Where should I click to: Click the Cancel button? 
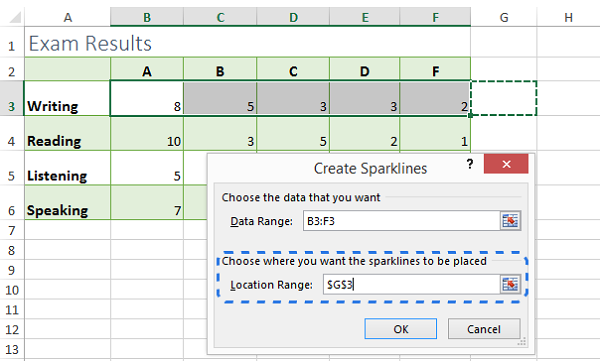pos(484,329)
